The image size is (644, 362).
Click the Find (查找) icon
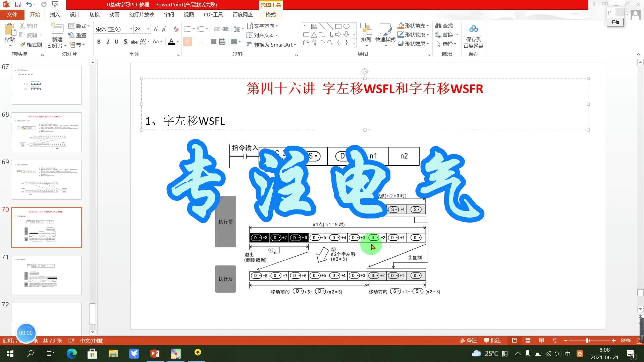pos(438,25)
